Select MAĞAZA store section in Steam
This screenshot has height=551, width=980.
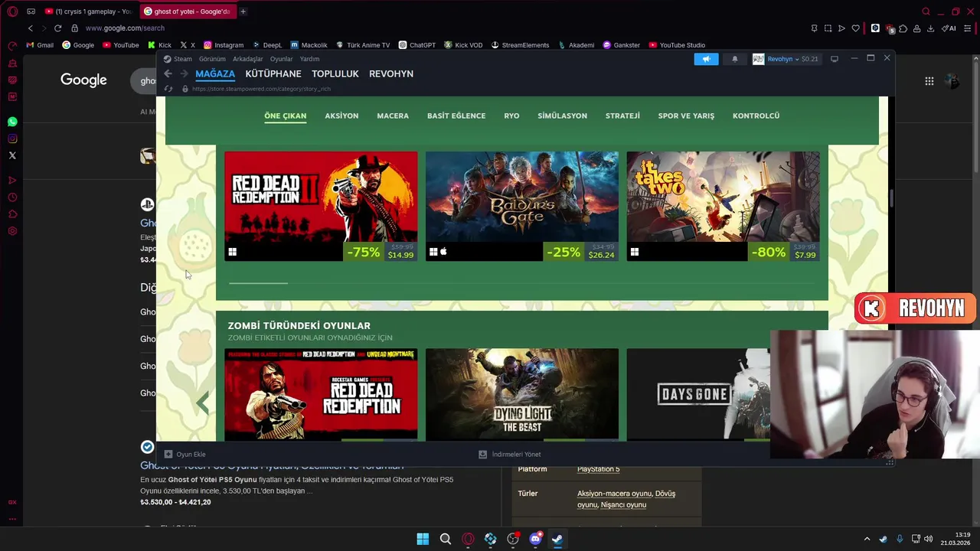click(215, 73)
